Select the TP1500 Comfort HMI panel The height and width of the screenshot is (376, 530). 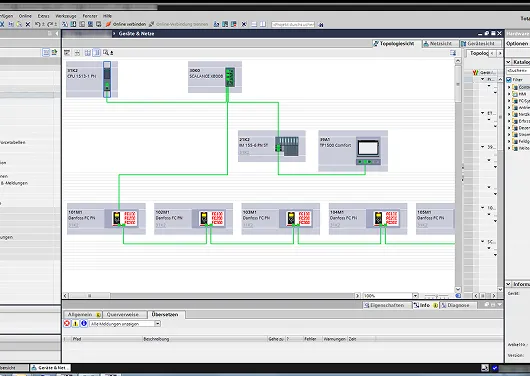point(353,151)
